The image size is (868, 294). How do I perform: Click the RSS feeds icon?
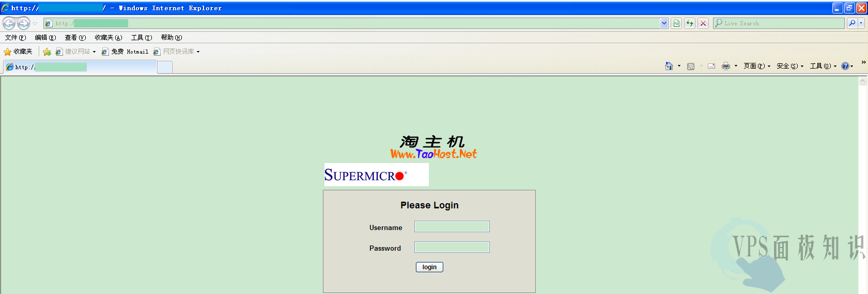pos(691,66)
